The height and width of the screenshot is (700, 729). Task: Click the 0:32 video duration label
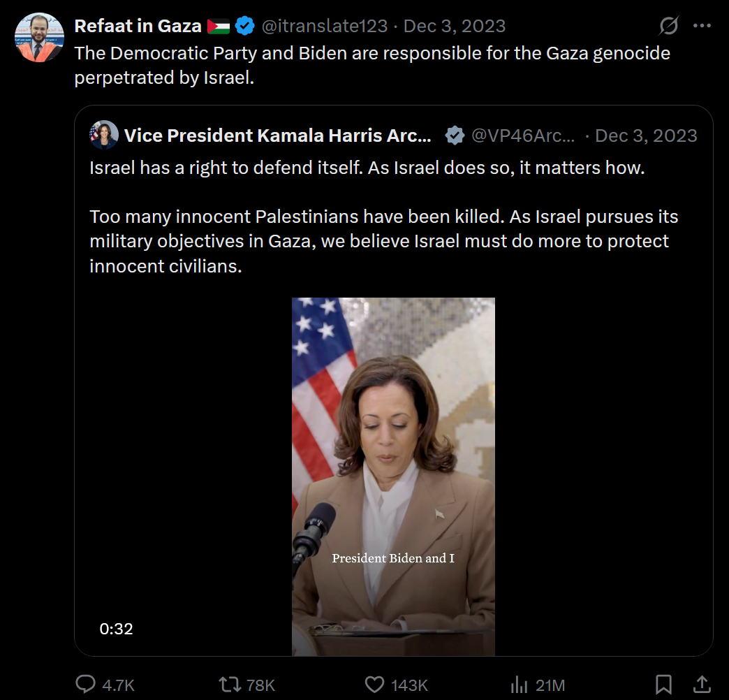tap(116, 629)
